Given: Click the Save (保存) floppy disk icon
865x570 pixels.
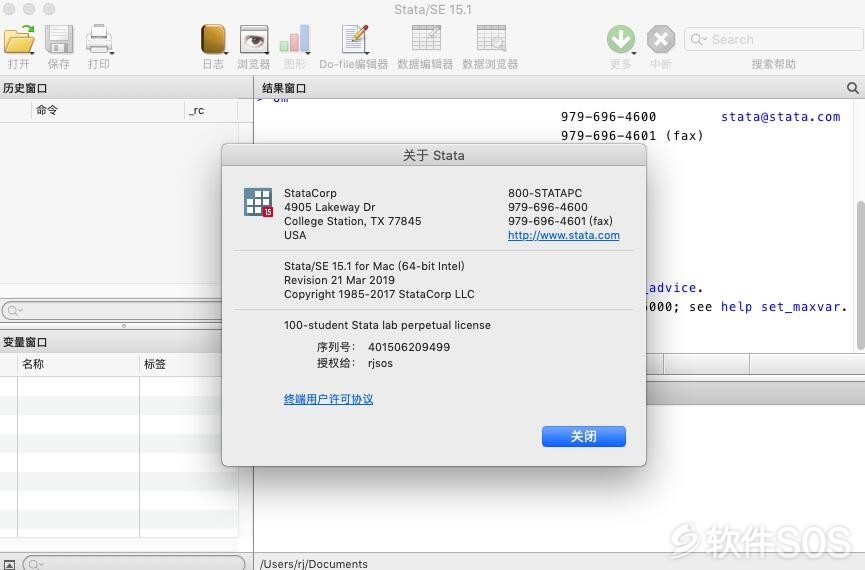Looking at the screenshot, I should point(59,39).
